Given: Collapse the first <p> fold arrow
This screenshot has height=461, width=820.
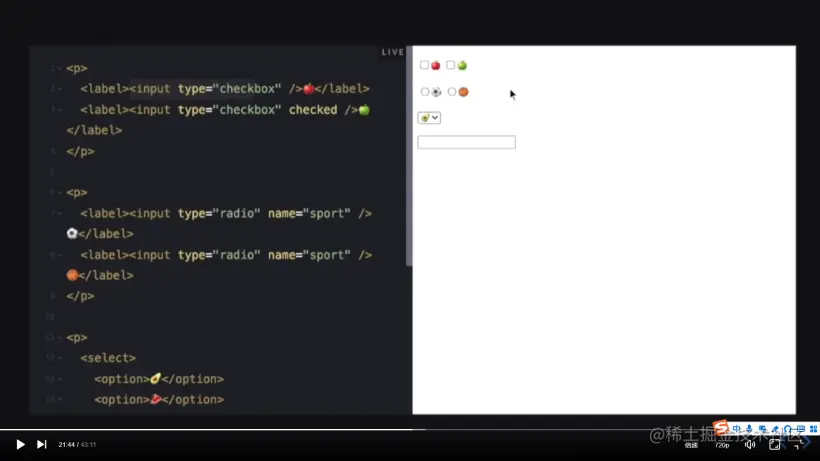Looking at the screenshot, I should click(59, 68).
